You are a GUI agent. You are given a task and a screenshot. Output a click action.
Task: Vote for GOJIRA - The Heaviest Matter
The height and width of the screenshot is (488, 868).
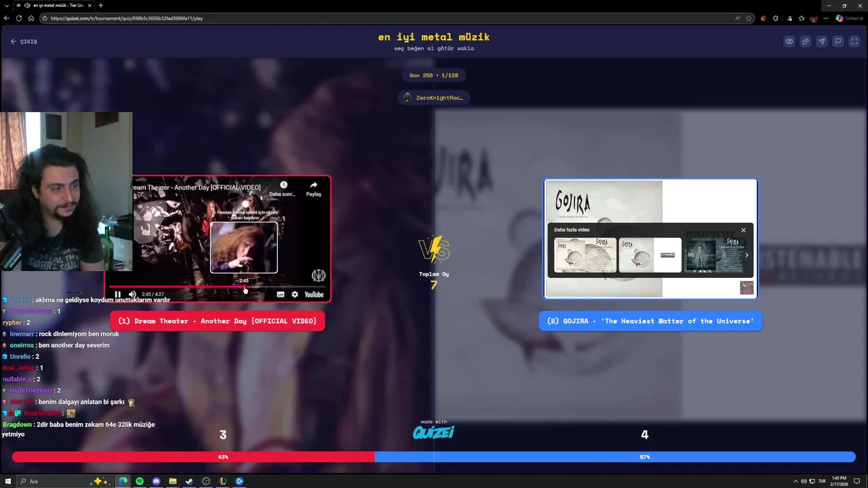click(650, 321)
